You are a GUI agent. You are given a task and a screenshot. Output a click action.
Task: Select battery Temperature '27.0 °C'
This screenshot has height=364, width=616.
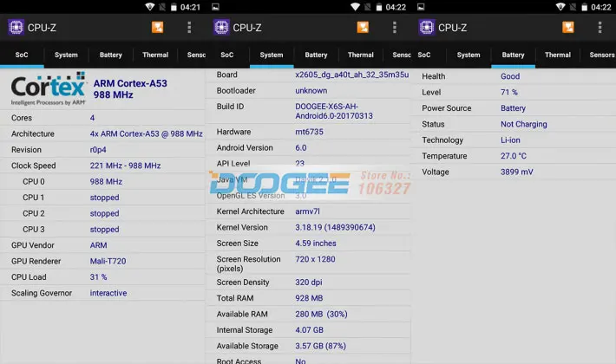[514, 156]
